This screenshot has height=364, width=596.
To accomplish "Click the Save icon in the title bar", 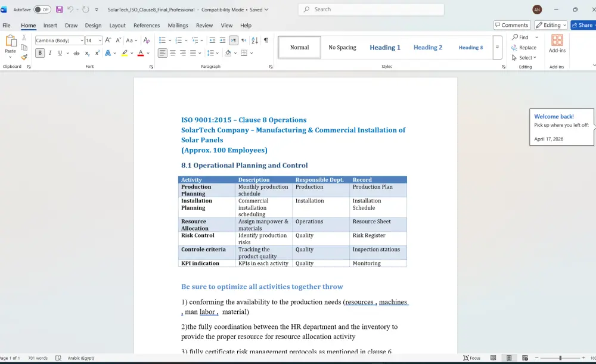I will (x=59, y=10).
